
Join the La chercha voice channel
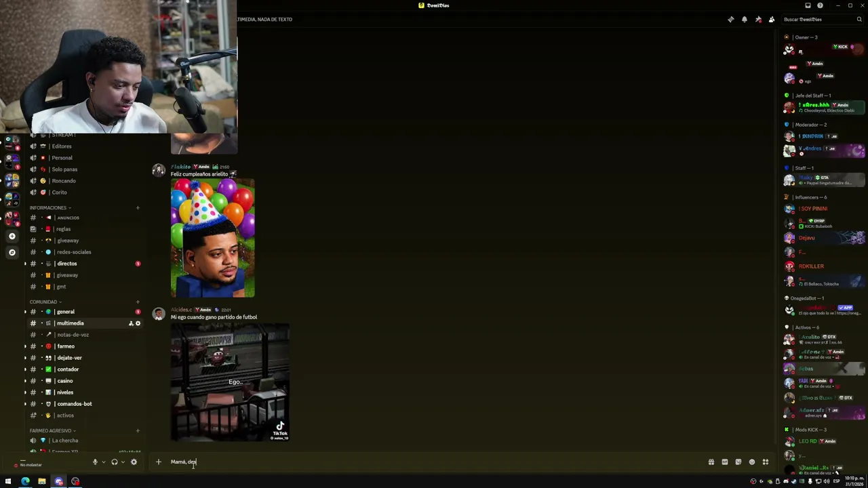tap(84, 441)
